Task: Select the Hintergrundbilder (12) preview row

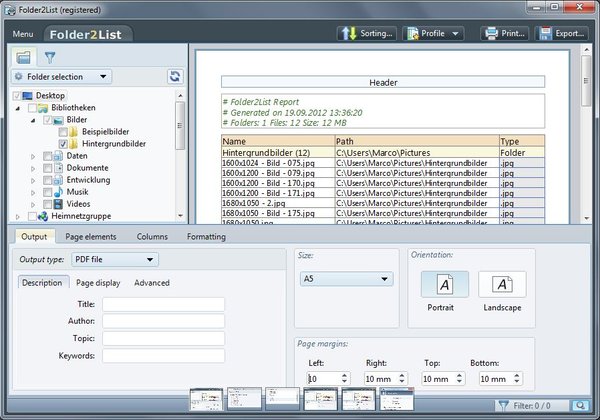Action: (x=383, y=153)
